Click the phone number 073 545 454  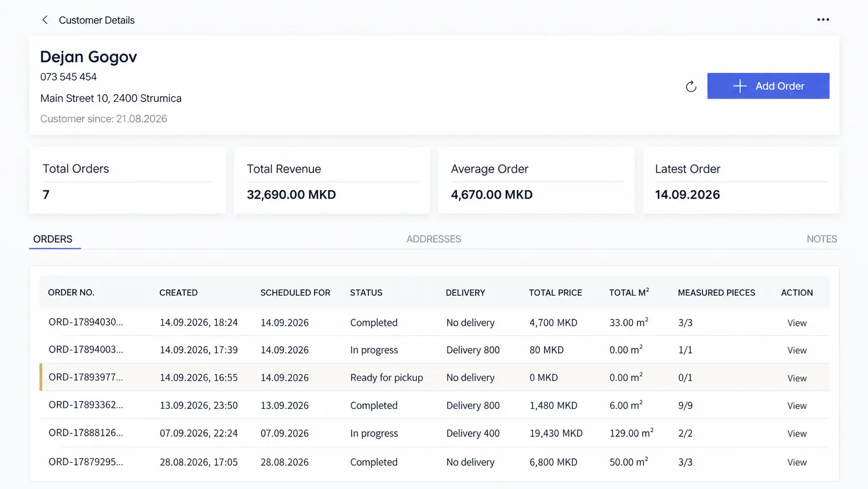click(x=69, y=77)
